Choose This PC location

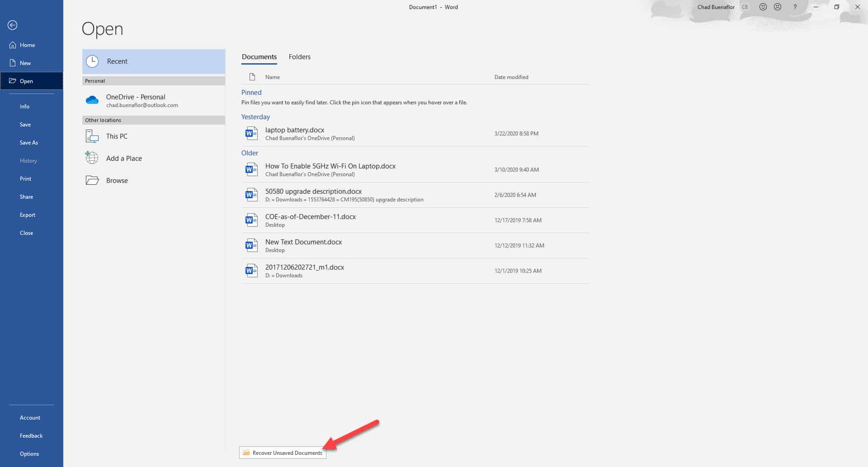coord(154,136)
